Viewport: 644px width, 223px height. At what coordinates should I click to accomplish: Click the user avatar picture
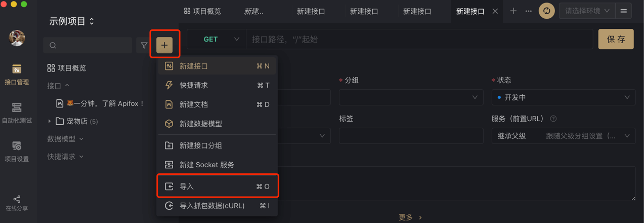coord(17,38)
